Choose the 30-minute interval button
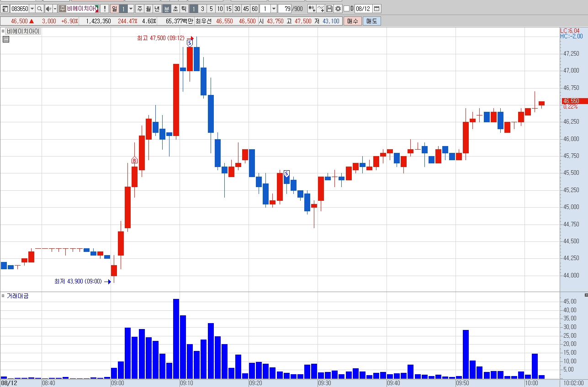588x387 pixels. 237,9
